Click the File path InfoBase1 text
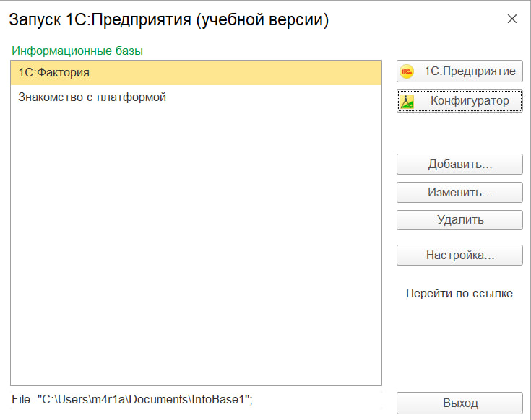 (132, 399)
